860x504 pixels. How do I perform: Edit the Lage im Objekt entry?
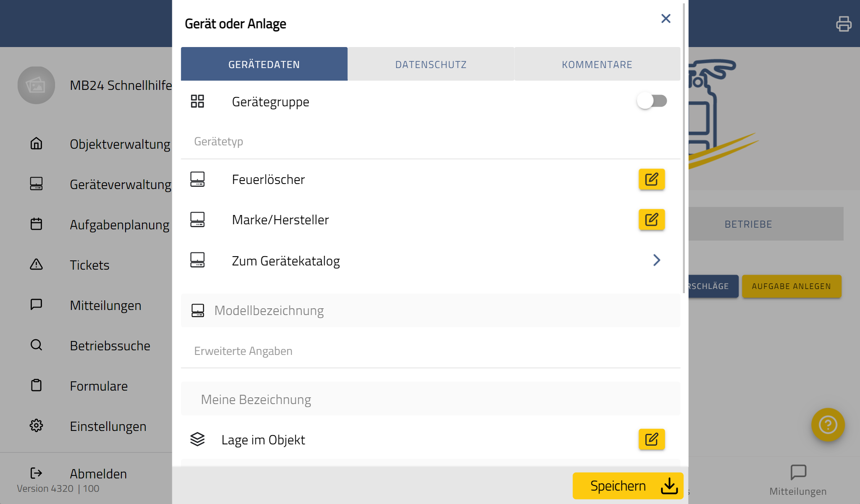652,439
